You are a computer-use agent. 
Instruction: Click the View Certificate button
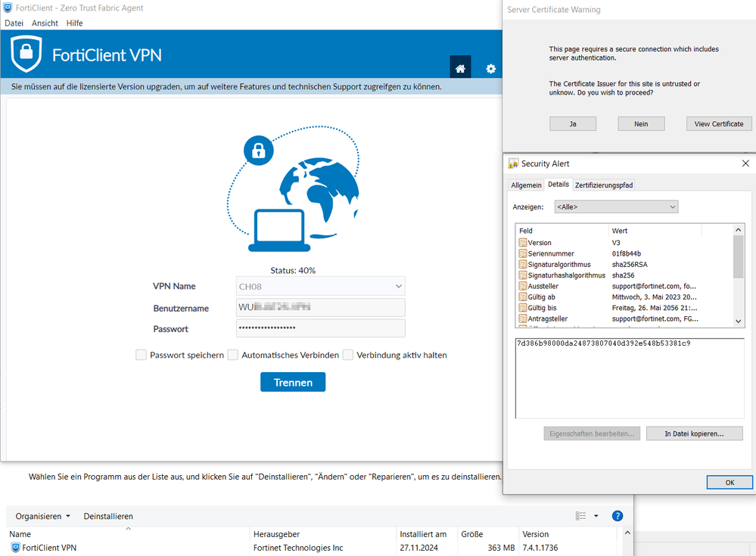719,124
